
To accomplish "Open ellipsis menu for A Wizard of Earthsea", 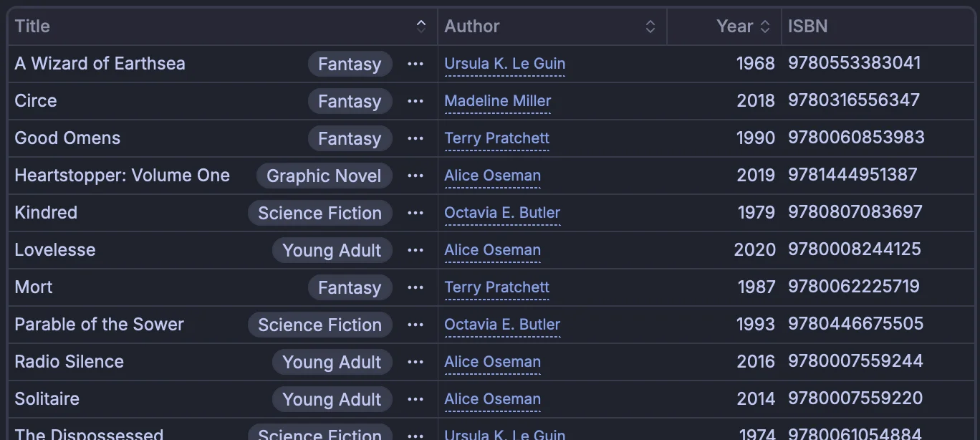I will pyautogui.click(x=415, y=64).
